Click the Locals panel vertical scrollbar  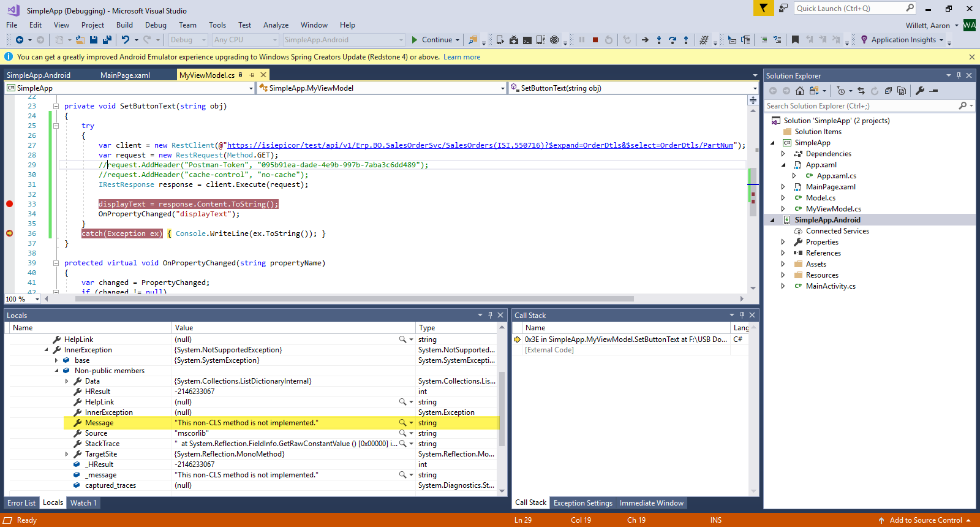coord(502,409)
